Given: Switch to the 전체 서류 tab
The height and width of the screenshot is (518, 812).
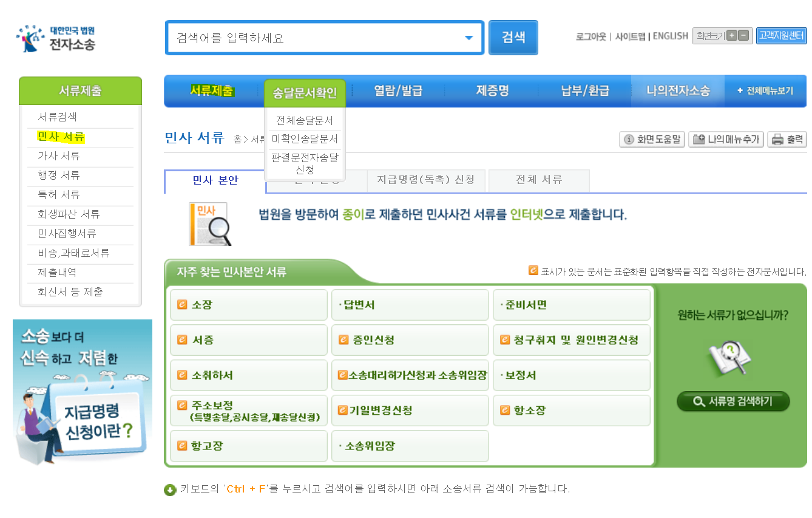Looking at the screenshot, I should 539,180.
